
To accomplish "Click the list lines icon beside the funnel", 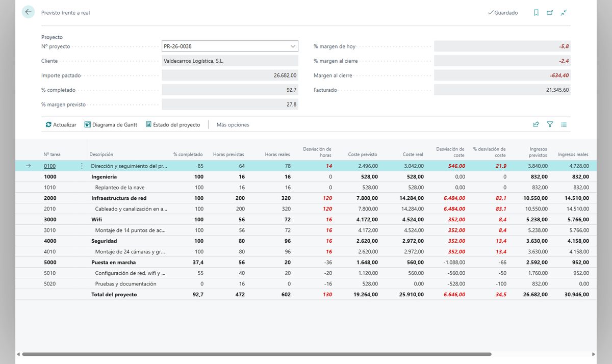I will click(x=564, y=124).
